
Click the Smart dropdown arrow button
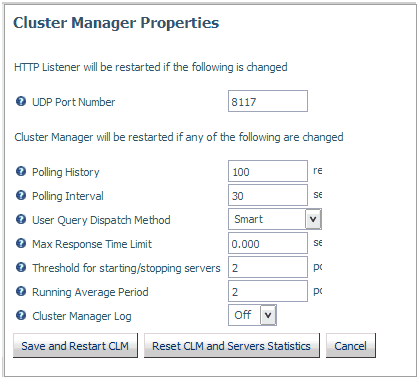(x=313, y=219)
